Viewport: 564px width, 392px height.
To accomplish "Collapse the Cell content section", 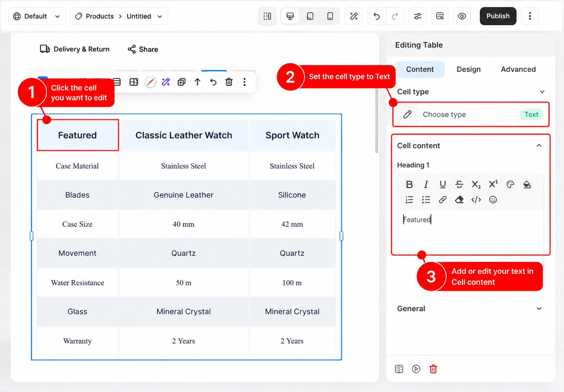I will (539, 145).
